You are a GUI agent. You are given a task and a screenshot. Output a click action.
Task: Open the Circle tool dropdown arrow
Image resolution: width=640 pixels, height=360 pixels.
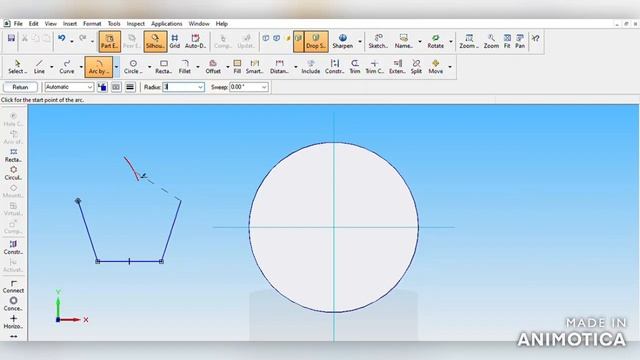coord(149,67)
